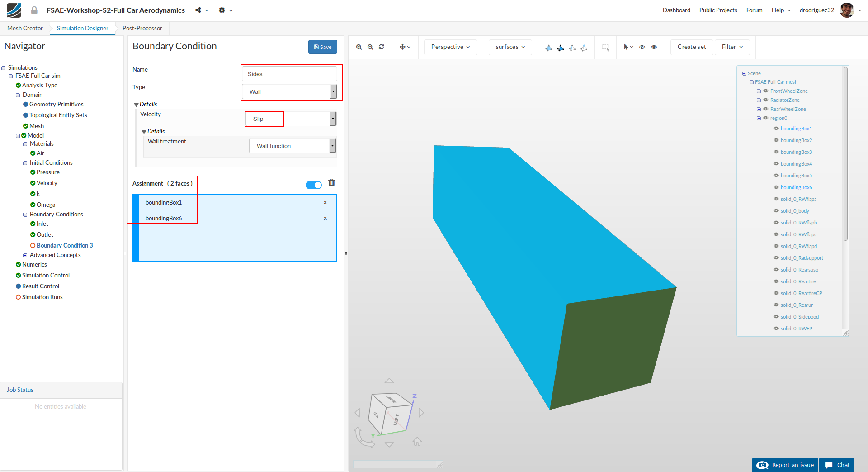Open the pan/move arrows tool menu
The height and width of the screenshot is (472, 868).
(x=405, y=47)
